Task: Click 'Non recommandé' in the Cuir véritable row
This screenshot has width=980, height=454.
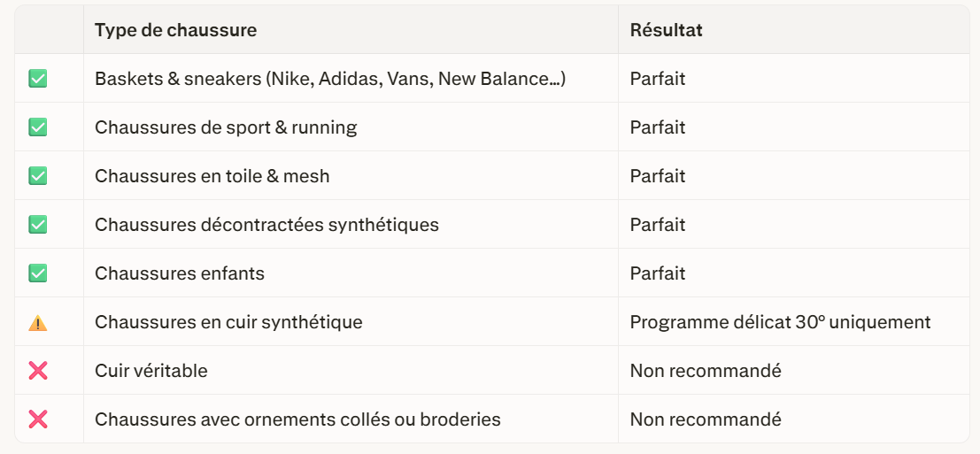Action: click(706, 371)
